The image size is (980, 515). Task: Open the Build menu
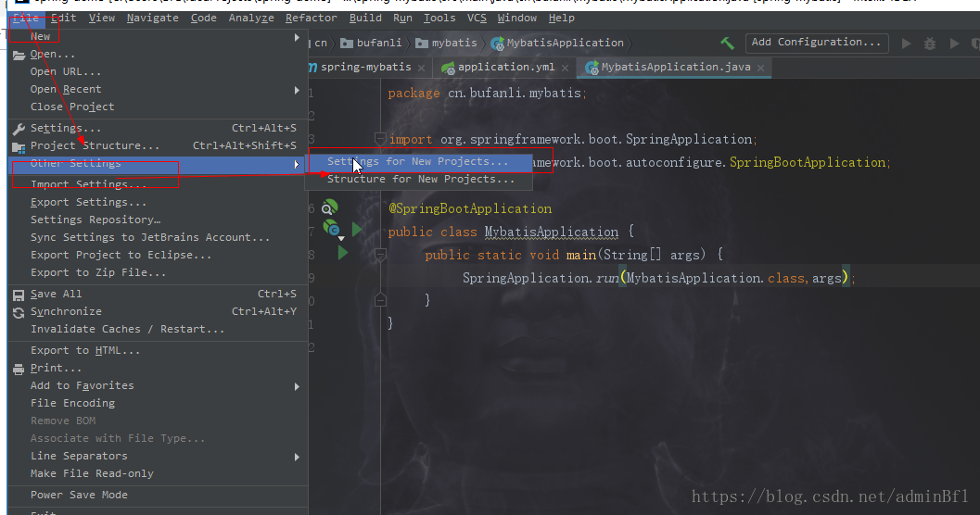pos(365,19)
